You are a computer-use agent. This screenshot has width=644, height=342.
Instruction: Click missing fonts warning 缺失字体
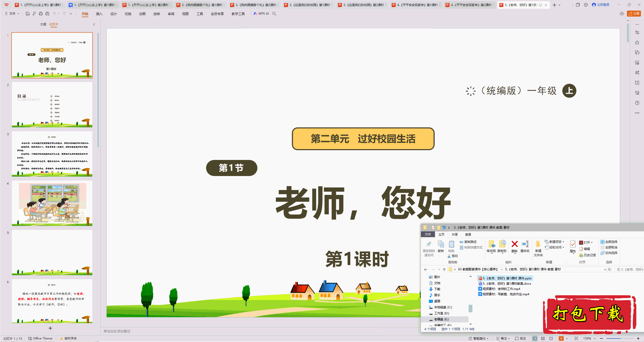68,338
